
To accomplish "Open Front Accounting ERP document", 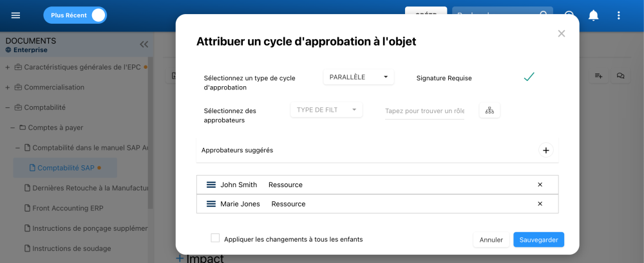I will [x=68, y=208].
